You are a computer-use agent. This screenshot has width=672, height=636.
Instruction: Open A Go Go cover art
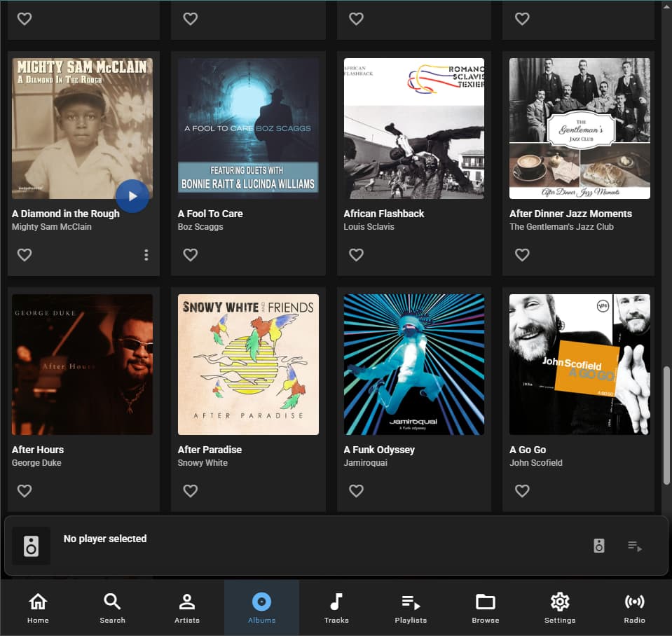(580, 364)
